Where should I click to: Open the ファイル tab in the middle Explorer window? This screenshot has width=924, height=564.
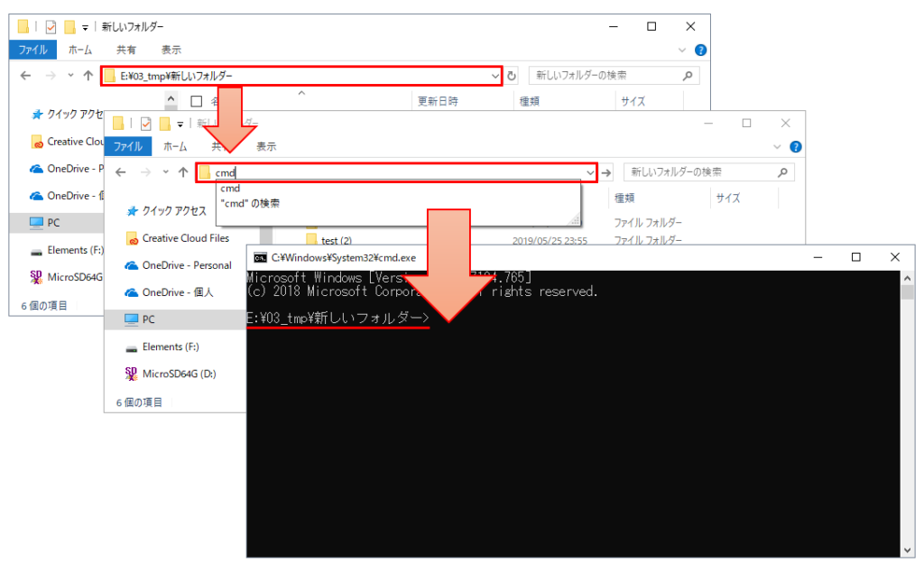(128, 147)
